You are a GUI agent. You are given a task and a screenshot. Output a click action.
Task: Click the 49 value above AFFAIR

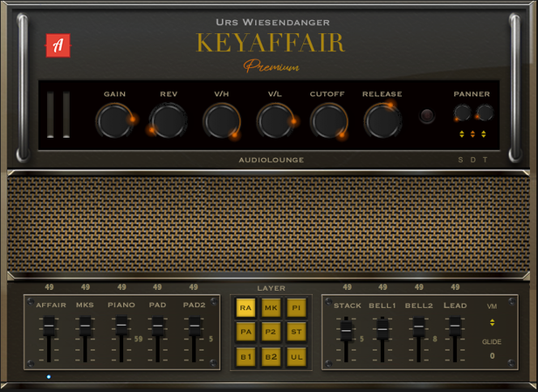[49, 287]
